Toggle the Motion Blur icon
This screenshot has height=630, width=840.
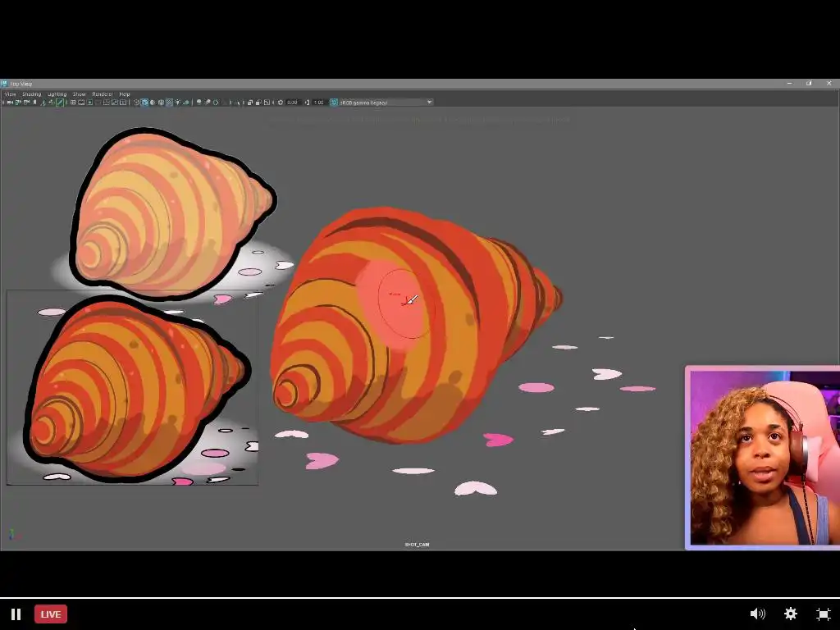(208, 103)
